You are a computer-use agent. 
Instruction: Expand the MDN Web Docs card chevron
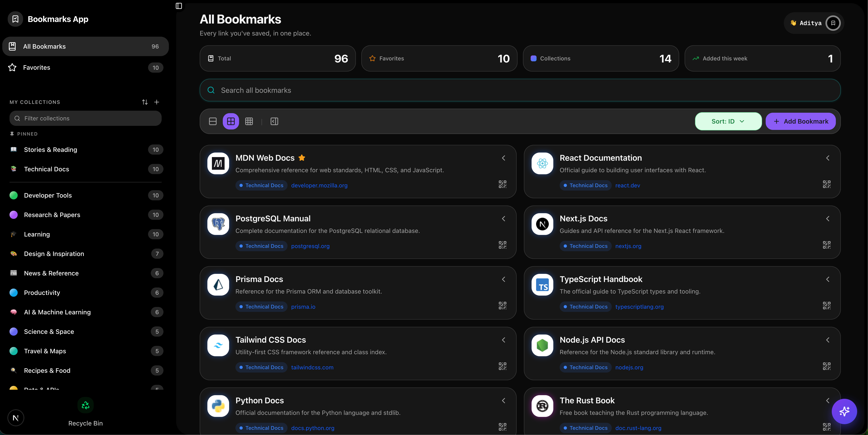(x=504, y=158)
